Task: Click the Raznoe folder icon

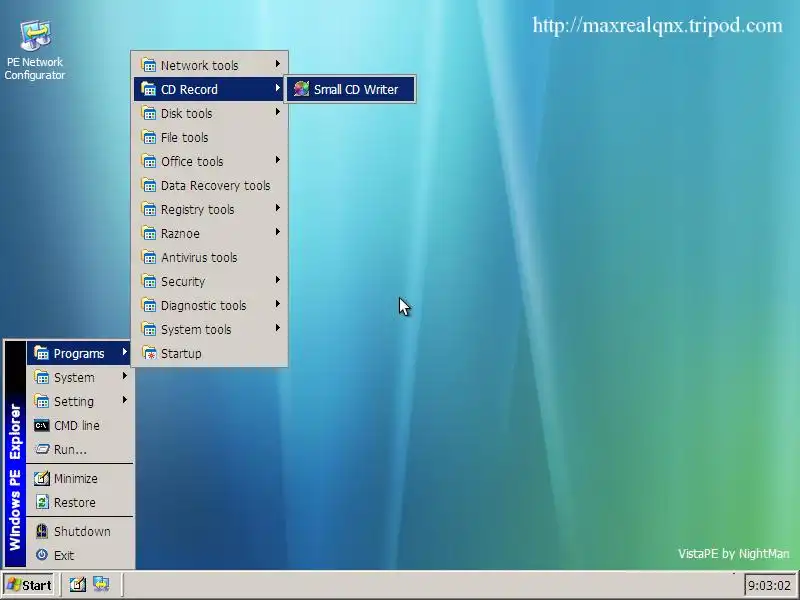Action: [x=148, y=233]
